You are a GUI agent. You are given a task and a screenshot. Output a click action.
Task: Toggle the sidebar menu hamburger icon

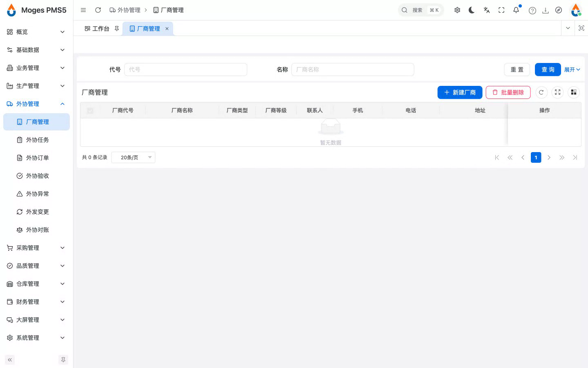83,10
